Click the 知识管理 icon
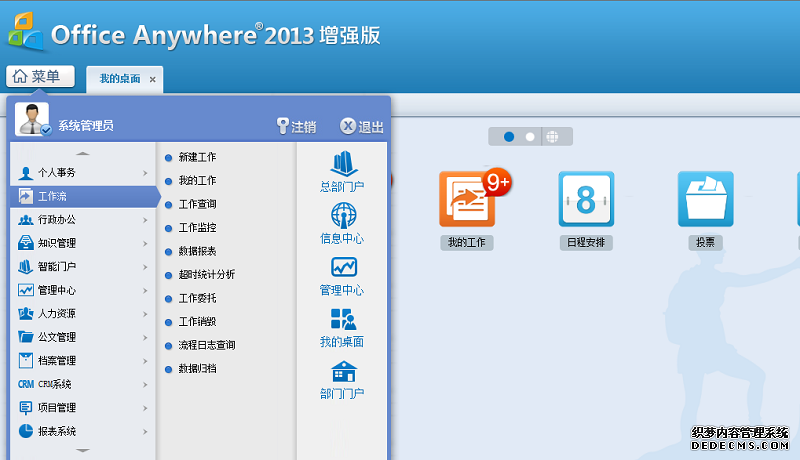This screenshot has width=800, height=460. pos(26,243)
